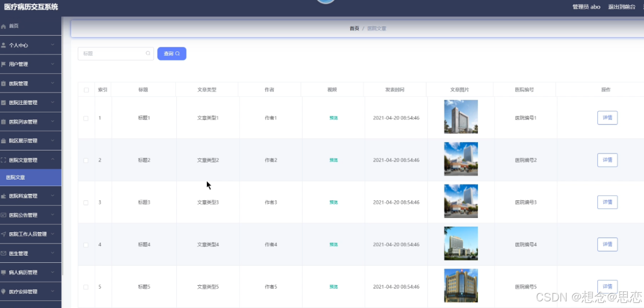Image resolution: width=644 pixels, height=308 pixels.
Task: Open hospital image thumbnail in 标题4 row
Action: pos(461,243)
